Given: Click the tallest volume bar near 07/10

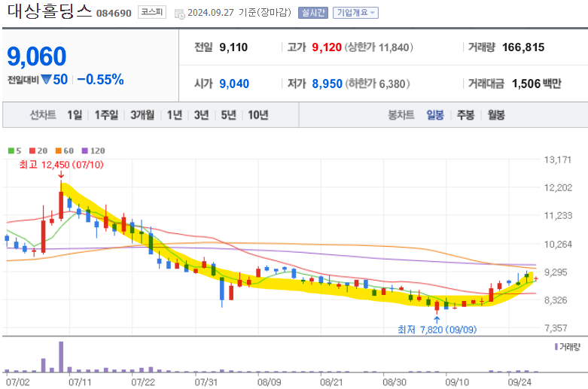Looking at the screenshot, I should (x=61, y=357).
